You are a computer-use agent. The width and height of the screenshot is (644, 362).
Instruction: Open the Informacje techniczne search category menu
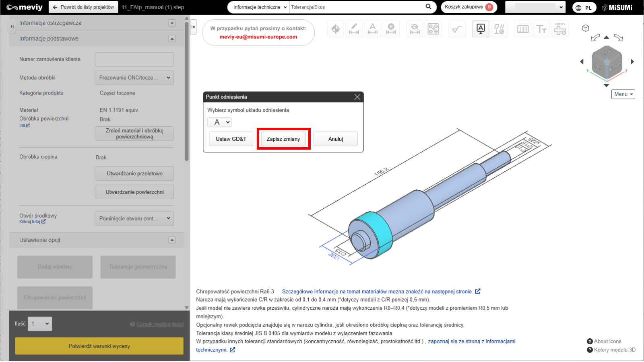click(260, 7)
